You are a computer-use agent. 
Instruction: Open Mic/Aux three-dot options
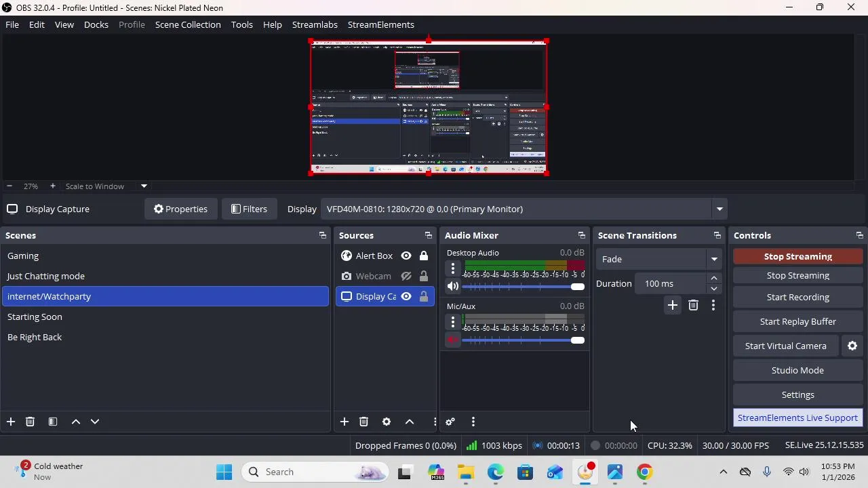(453, 322)
